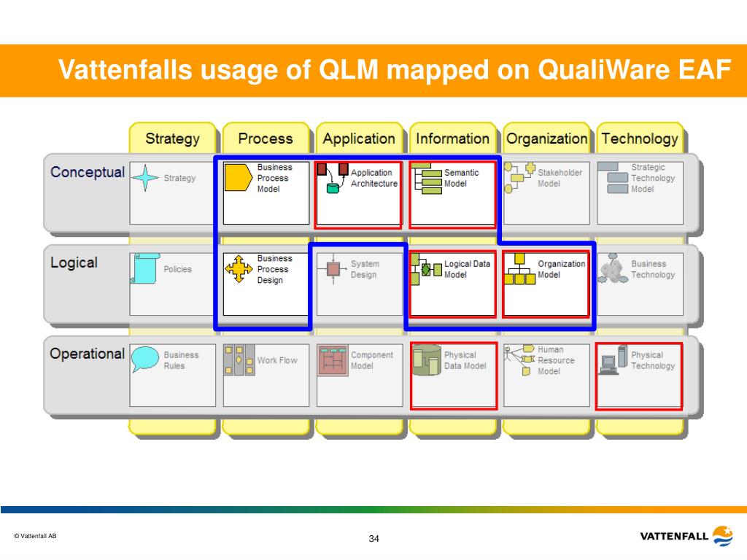Click the "Business Technology" text

pyautogui.click(x=653, y=269)
